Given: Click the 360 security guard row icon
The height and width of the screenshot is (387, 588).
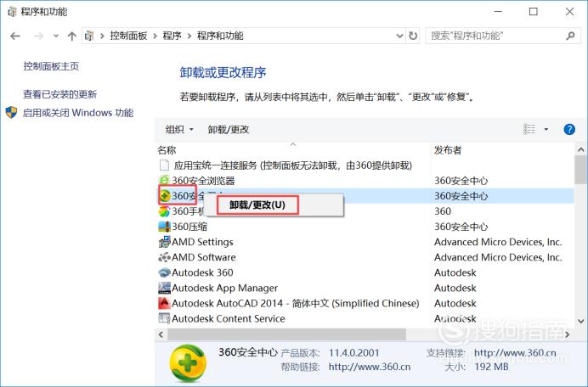Looking at the screenshot, I should (165, 195).
